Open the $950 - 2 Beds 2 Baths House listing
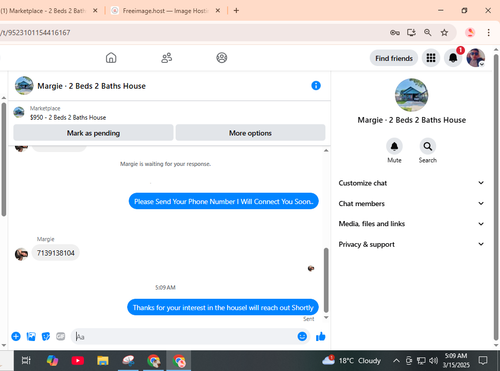This screenshot has height=371, width=500. coord(68,117)
